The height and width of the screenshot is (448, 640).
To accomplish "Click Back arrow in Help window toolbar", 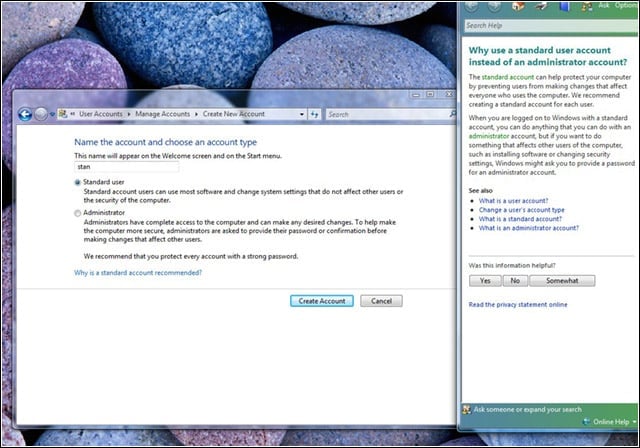I will pyautogui.click(x=472, y=6).
